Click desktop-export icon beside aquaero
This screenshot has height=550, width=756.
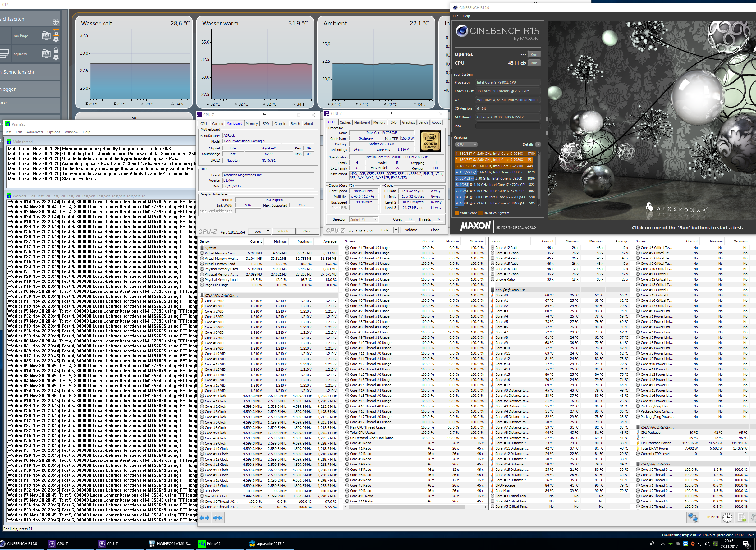[x=46, y=54]
